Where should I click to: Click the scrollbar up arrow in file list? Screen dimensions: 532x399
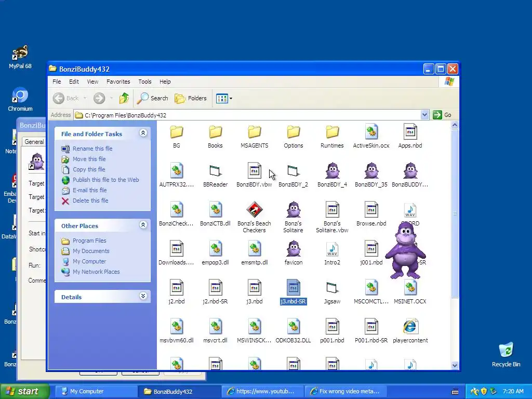click(455, 125)
